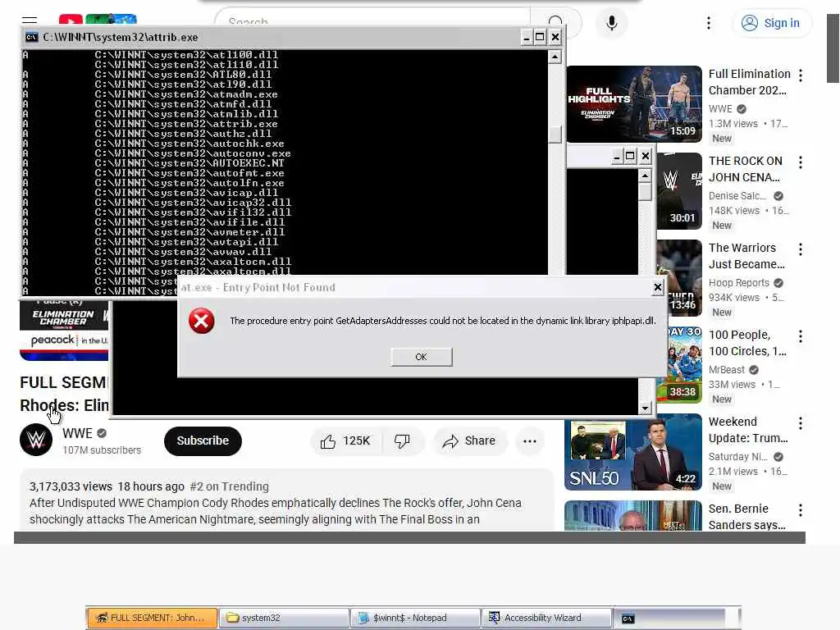
Task: Open more actions menu beside Share
Action: 529,441
